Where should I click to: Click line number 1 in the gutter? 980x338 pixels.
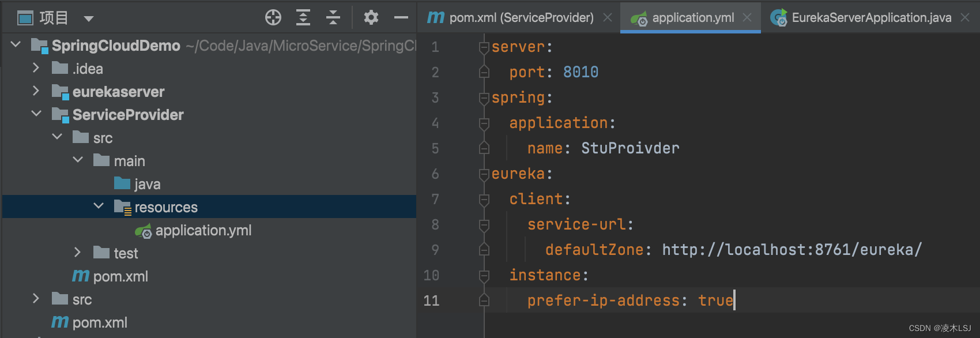(x=435, y=47)
